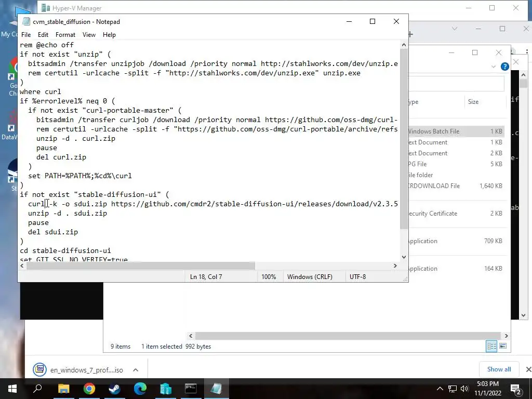Open the notification action center icon
The height and width of the screenshot is (399, 532).
point(516,389)
